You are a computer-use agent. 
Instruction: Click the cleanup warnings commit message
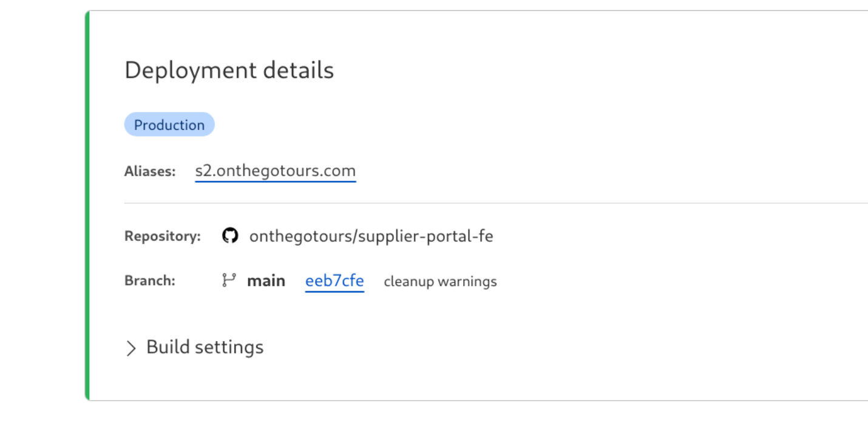[440, 282]
